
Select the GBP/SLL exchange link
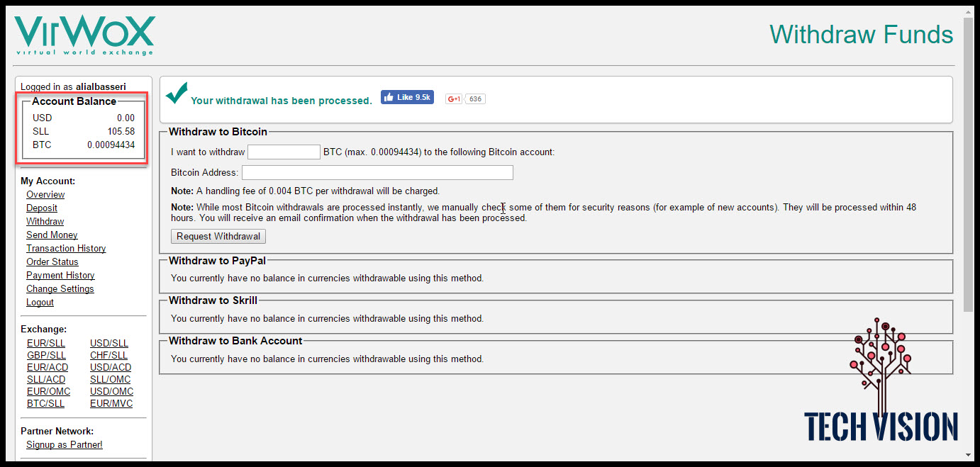click(46, 355)
